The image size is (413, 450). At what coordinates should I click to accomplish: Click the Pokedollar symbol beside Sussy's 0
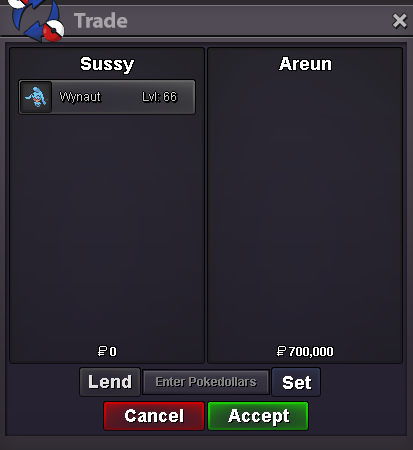(x=102, y=351)
